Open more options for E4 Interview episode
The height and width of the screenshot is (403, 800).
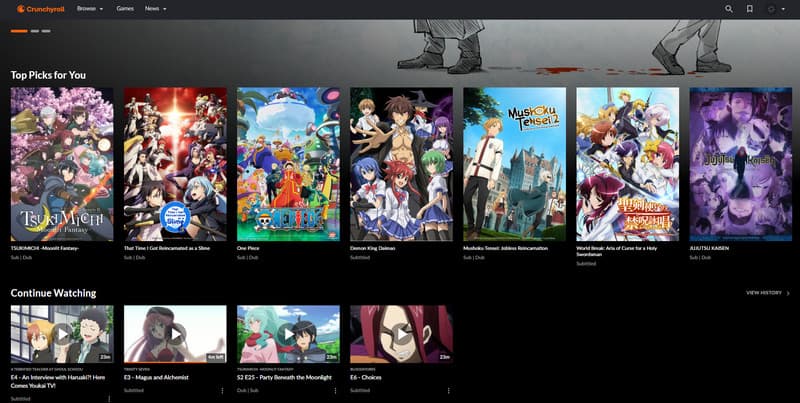pos(109,398)
